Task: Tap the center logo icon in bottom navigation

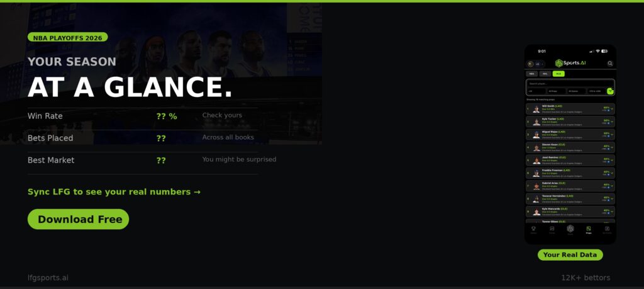Action: [x=570, y=229]
